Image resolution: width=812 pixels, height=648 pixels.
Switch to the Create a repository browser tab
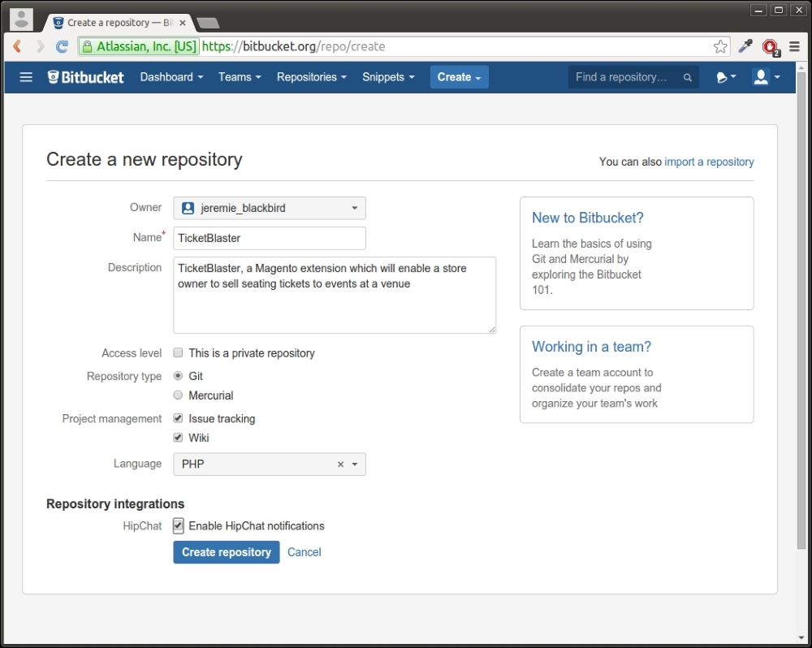pos(114,23)
